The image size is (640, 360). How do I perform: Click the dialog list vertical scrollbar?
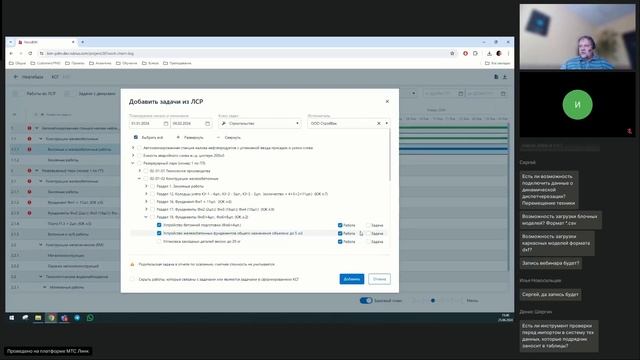point(390,155)
